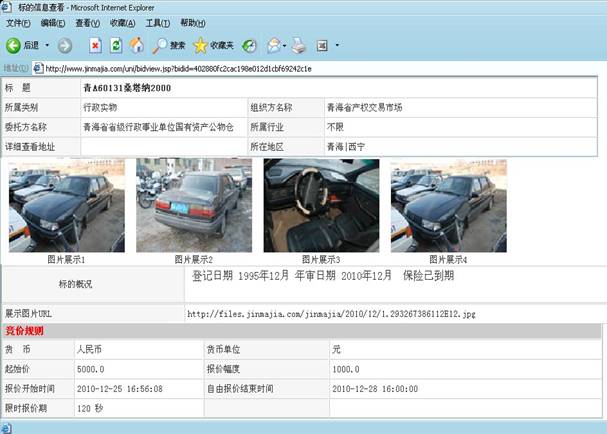607x434 pixels.
Task: Click the Mail envelope icon
Action: (272, 45)
